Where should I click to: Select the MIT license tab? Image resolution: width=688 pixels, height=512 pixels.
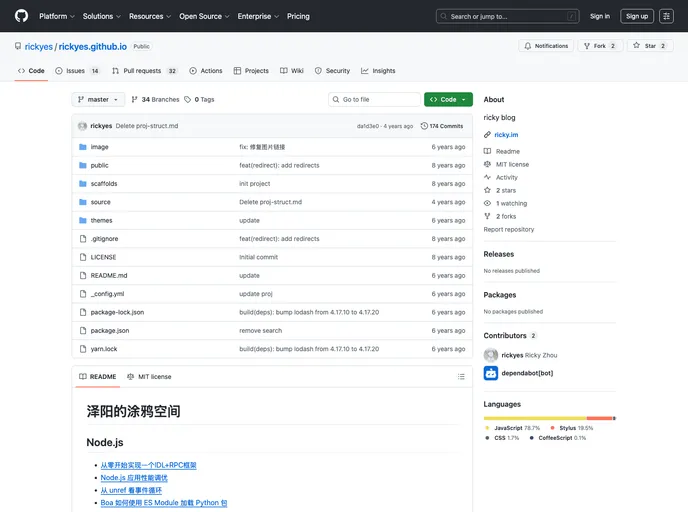[x=149, y=377]
